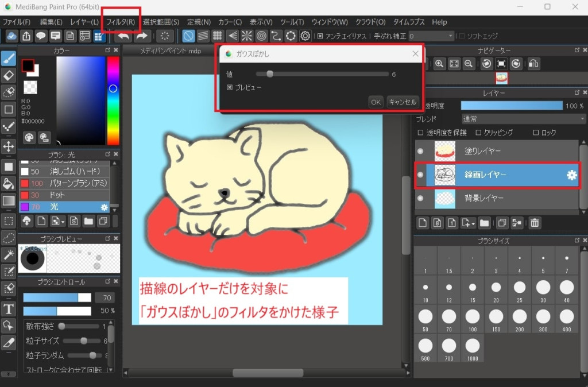Enable the grid snap guide
588x387 pixels.
click(218, 36)
